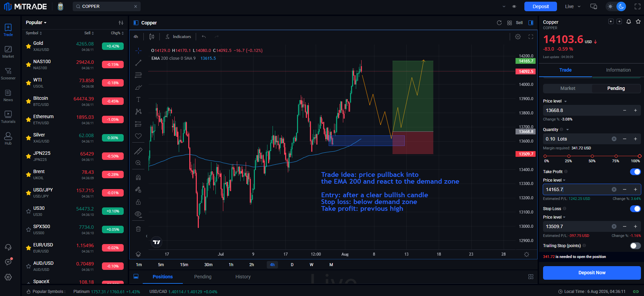This screenshot has width=644, height=296.
Task: Select the D daily timeframe
Action: (292, 265)
